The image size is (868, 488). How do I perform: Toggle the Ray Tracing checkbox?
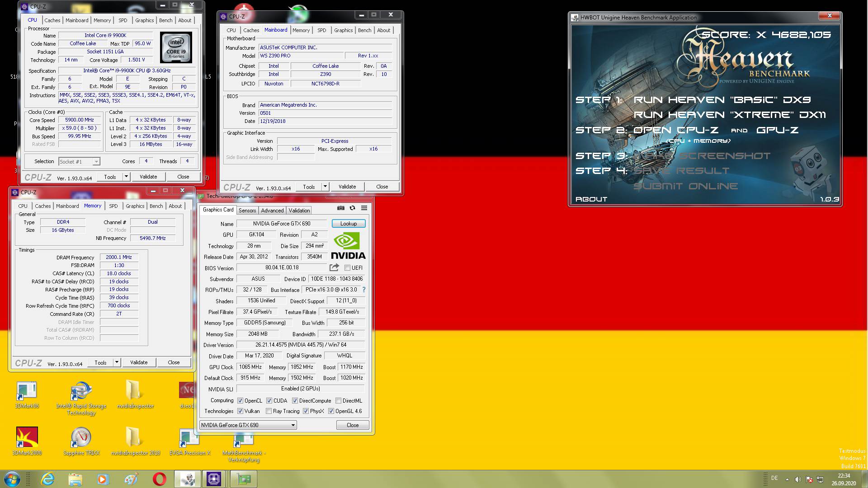click(269, 411)
